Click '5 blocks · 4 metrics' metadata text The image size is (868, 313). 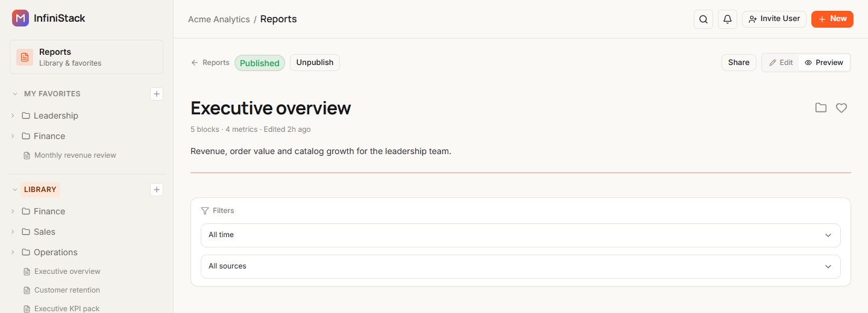tap(224, 129)
